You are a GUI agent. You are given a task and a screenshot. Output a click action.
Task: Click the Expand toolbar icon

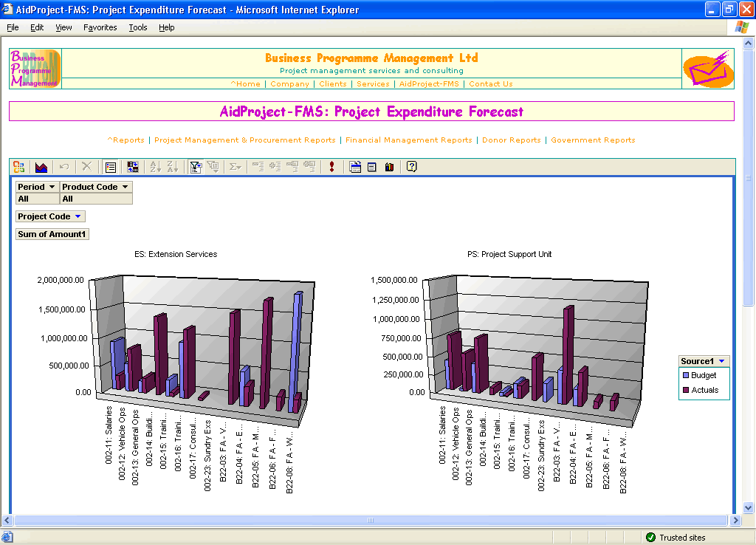click(x=275, y=167)
